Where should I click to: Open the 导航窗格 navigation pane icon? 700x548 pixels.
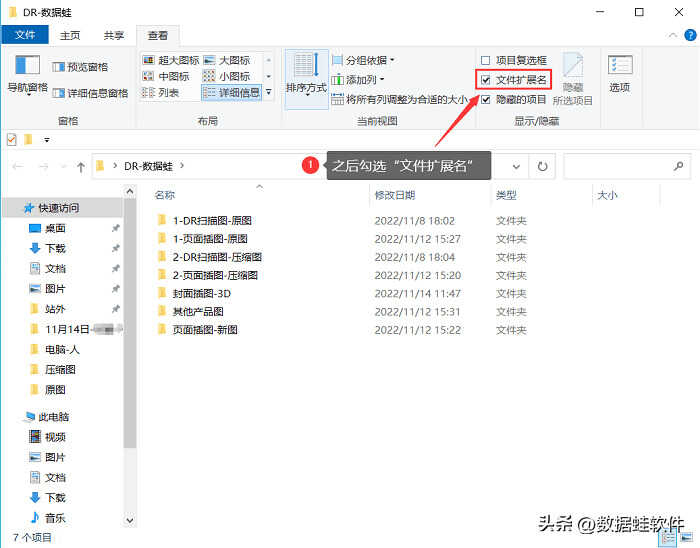27,66
